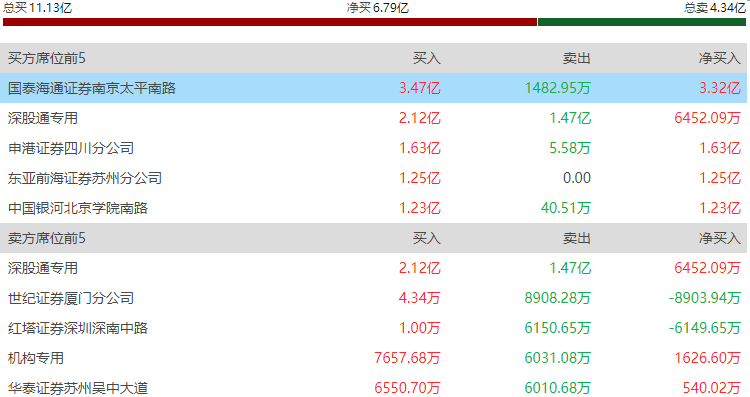This screenshot has height=397, width=750.
Task: Click 净买入 column header in buyer table
Action: click(x=719, y=58)
